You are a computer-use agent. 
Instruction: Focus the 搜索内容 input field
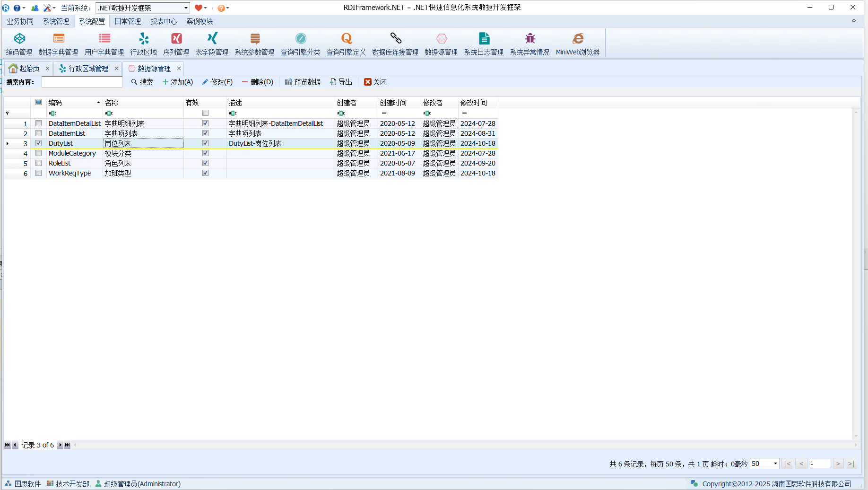(x=82, y=82)
